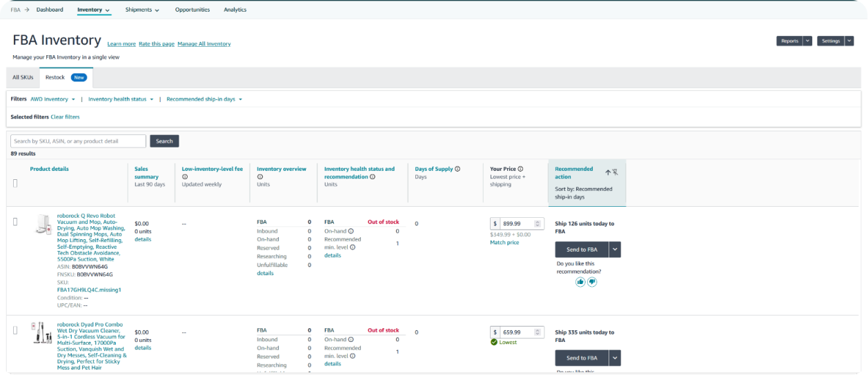Click thumbs down on the first recommendation
Image resolution: width=868 pixels, height=375 pixels.
point(592,282)
